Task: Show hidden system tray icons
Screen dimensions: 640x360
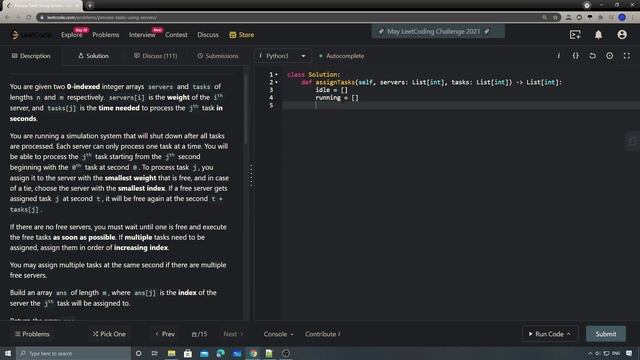Action: click(x=590, y=353)
